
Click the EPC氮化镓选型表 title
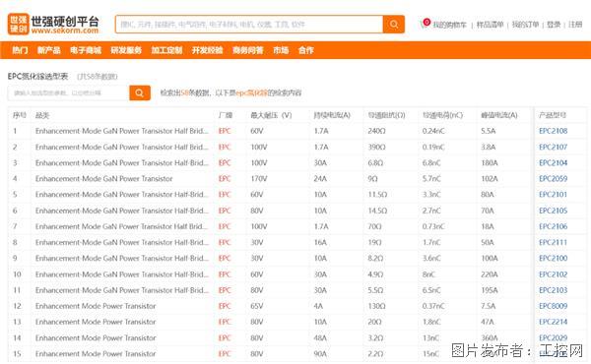click(37, 77)
